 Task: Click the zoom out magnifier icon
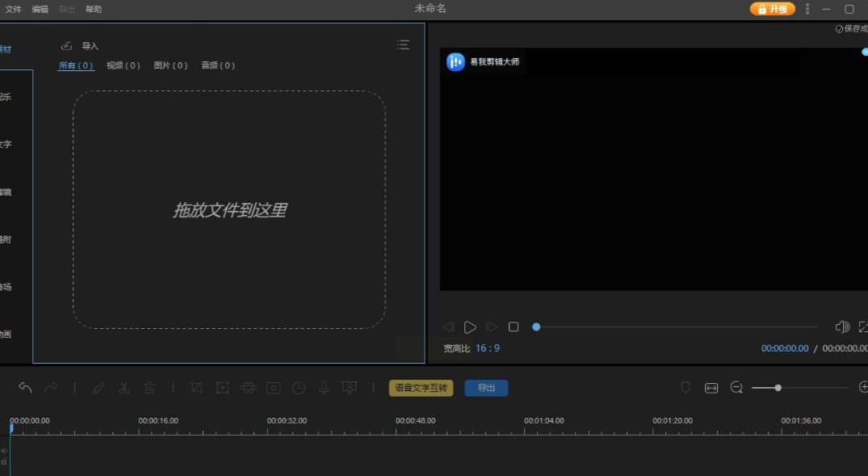tap(736, 387)
